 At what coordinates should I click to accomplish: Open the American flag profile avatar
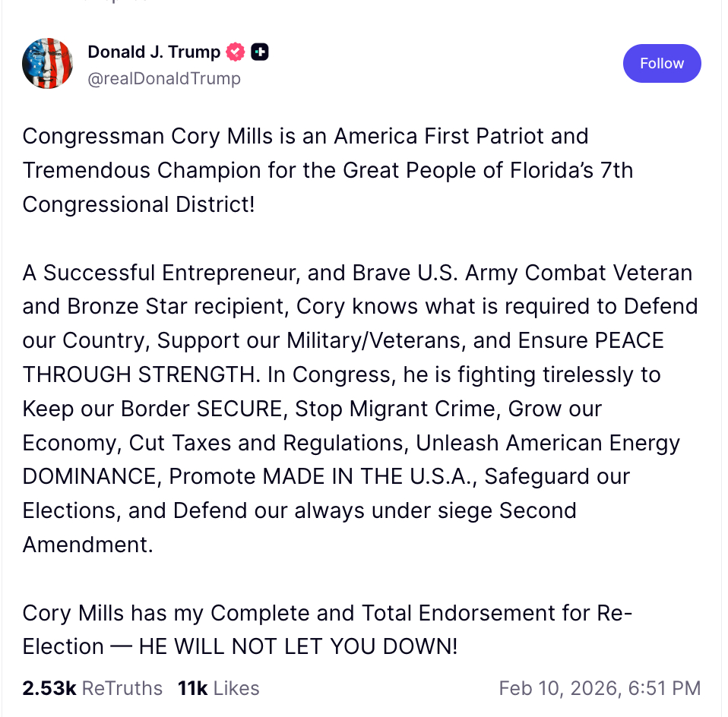click(x=47, y=63)
